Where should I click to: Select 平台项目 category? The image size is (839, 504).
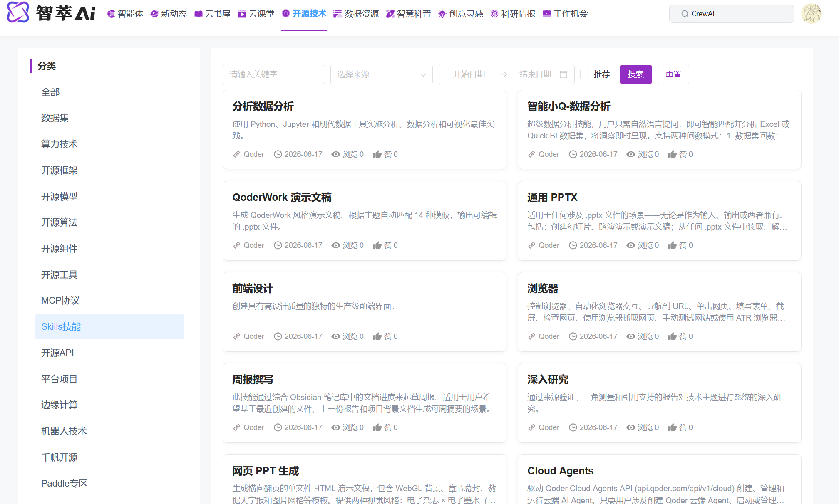pos(109,379)
